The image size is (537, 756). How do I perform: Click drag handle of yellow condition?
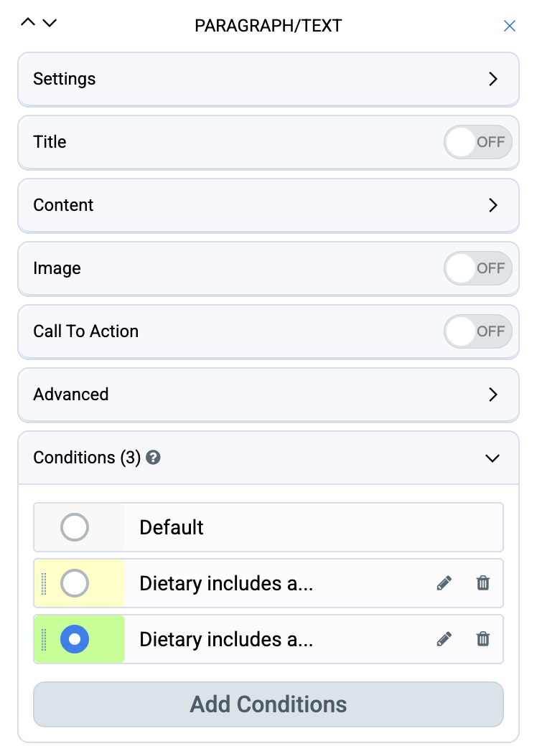44,583
